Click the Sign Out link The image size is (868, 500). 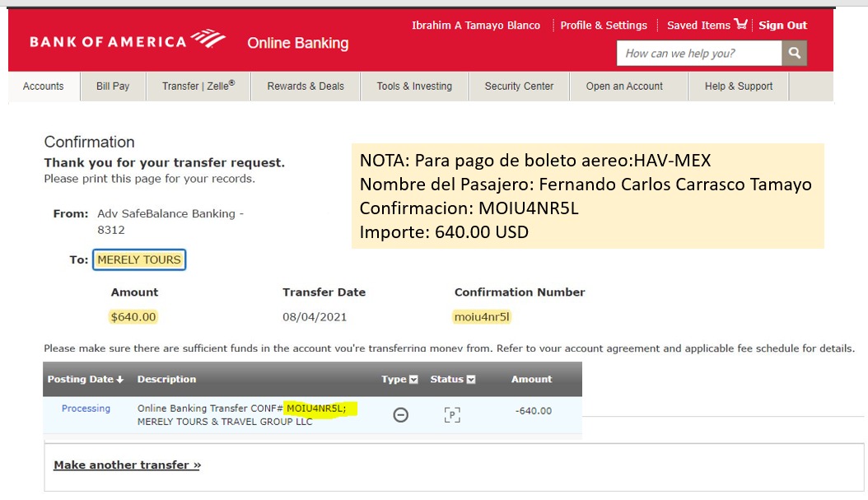point(782,26)
